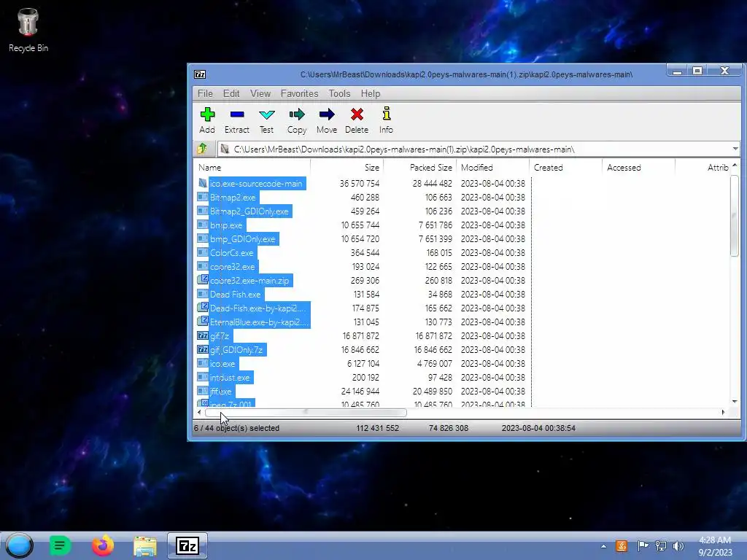The width and height of the screenshot is (747, 560).
Task: Open the Recycle Bin desktop icon
Action: click(28, 30)
